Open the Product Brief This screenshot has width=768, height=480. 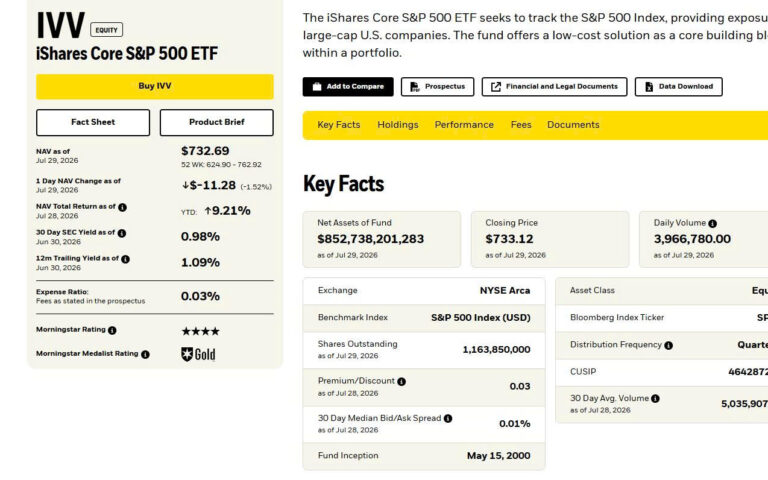pyautogui.click(x=216, y=122)
